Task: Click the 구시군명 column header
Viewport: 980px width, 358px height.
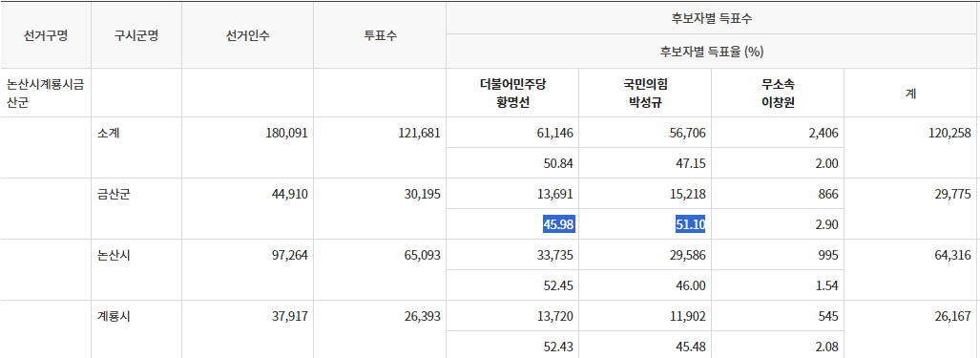Action: pos(136,35)
